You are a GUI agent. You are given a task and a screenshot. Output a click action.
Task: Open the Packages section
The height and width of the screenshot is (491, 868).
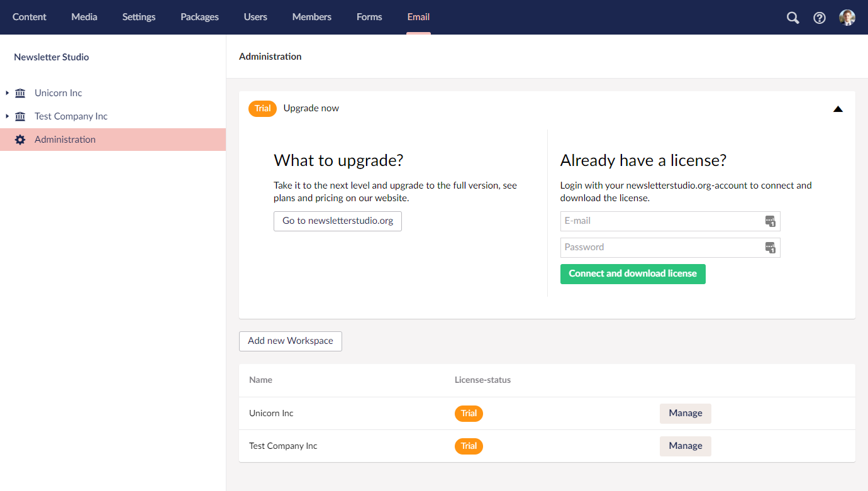coord(199,17)
